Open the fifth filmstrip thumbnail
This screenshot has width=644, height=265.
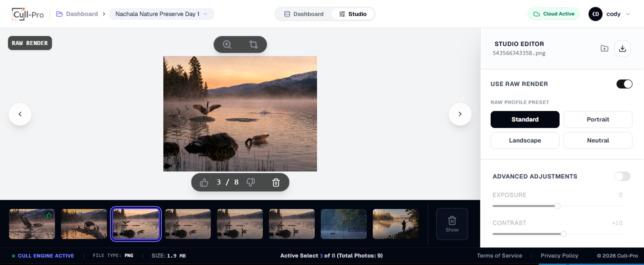(240, 224)
